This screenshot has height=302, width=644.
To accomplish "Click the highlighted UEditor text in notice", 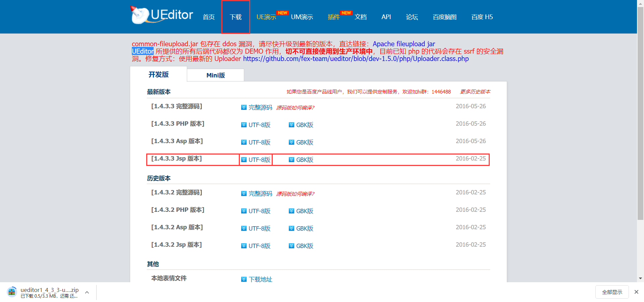I will click(x=143, y=51).
